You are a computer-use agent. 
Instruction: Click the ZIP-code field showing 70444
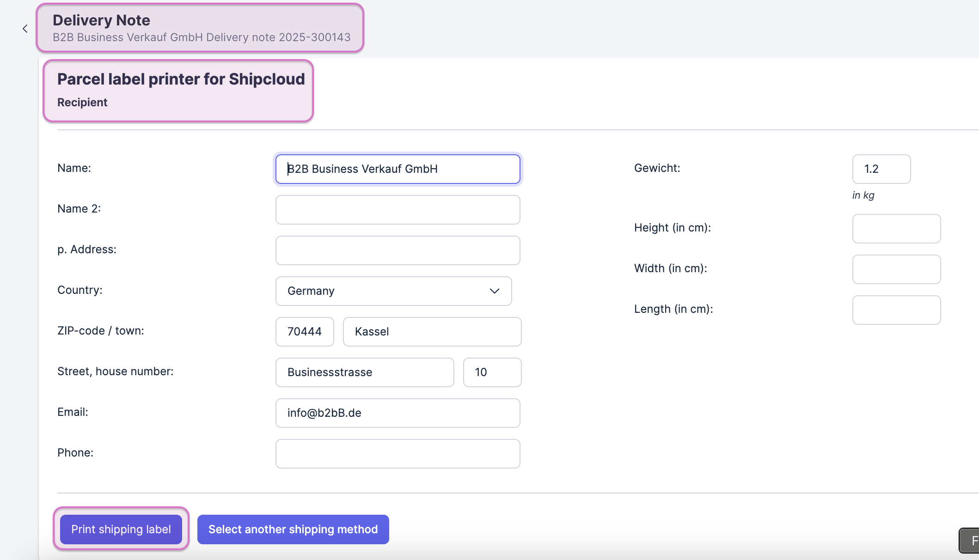coord(305,332)
